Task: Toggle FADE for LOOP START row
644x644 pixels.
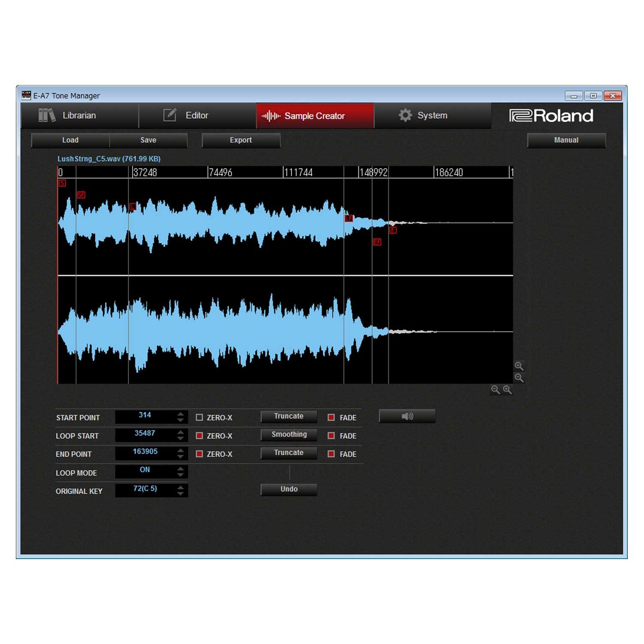Action: [331, 435]
